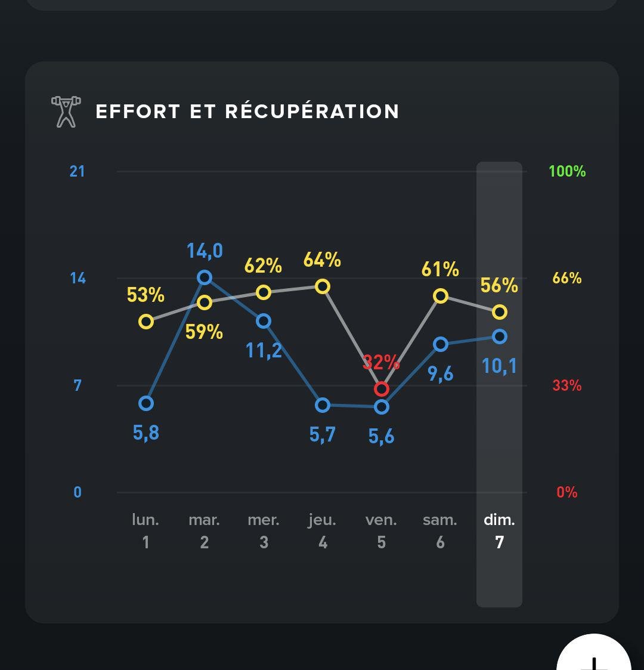Click the red data point showing 32%
The height and width of the screenshot is (670, 644).
pos(380,388)
